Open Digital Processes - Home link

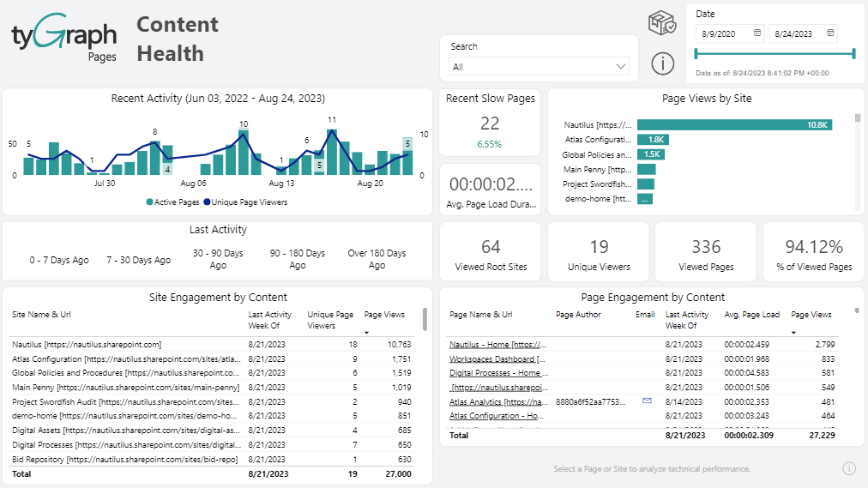point(499,373)
